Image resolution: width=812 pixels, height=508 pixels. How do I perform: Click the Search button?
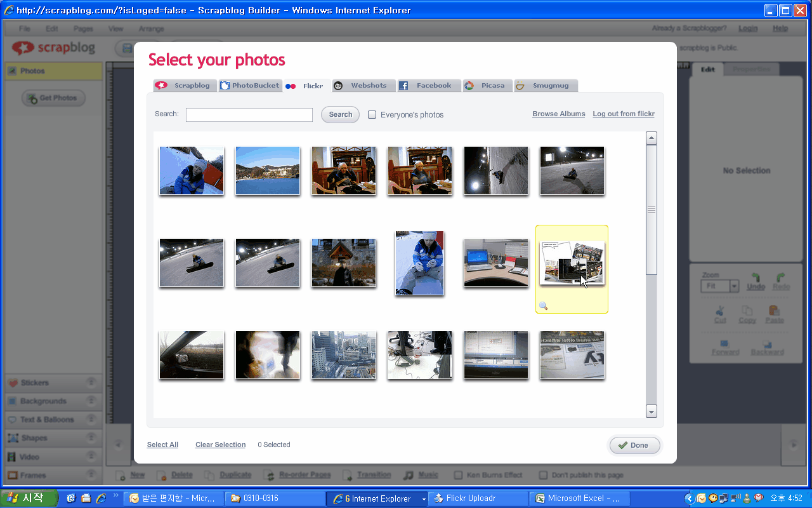click(x=340, y=115)
